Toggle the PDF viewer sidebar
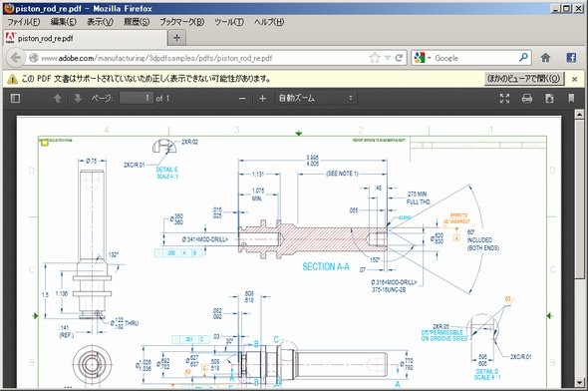Screen dimensions: 588x391 point(15,99)
